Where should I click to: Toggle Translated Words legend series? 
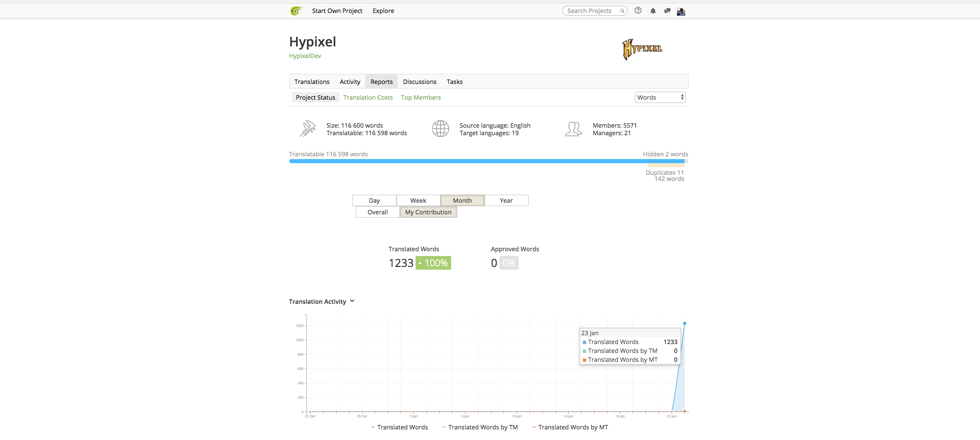coord(400,427)
